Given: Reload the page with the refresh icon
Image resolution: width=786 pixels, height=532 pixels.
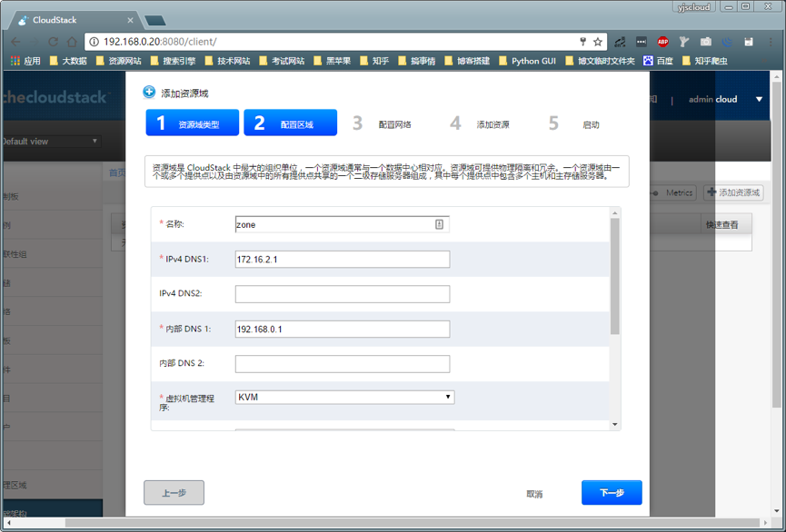Looking at the screenshot, I should pyautogui.click(x=53, y=42).
